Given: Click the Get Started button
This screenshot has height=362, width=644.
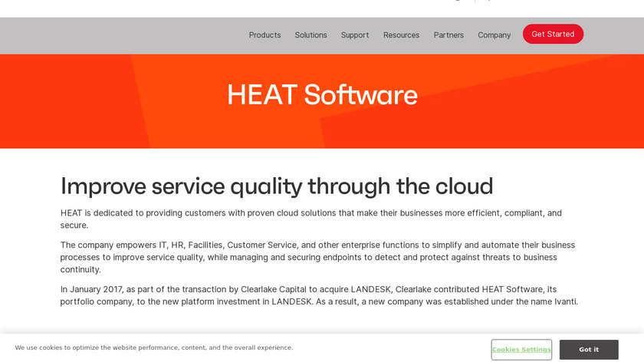Looking at the screenshot, I should point(553,34).
